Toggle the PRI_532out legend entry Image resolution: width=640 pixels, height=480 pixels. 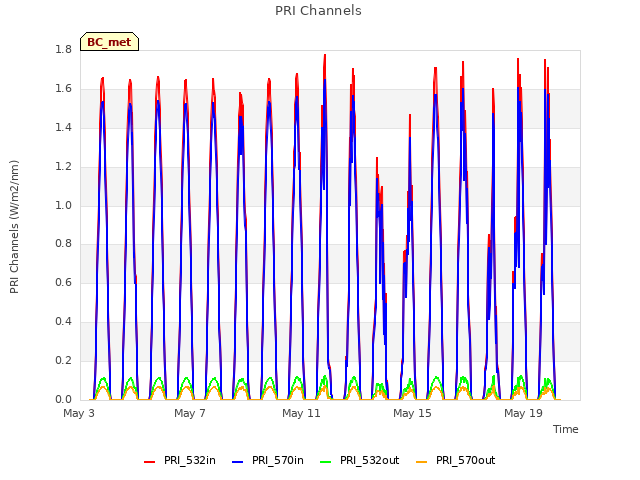coord(360,460)
